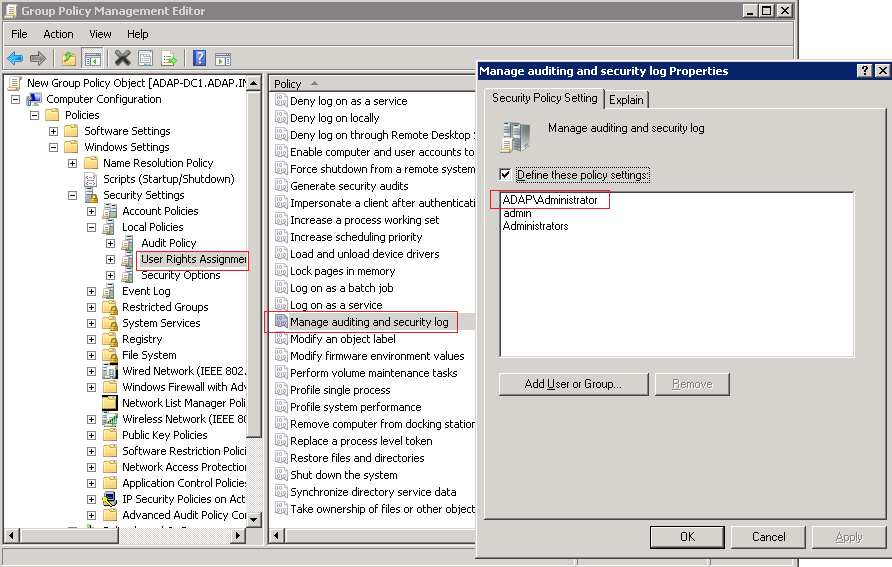Click the policy list scroll left arrow
This screenshot has width=892, height=567.
click(x=276, y=535)
